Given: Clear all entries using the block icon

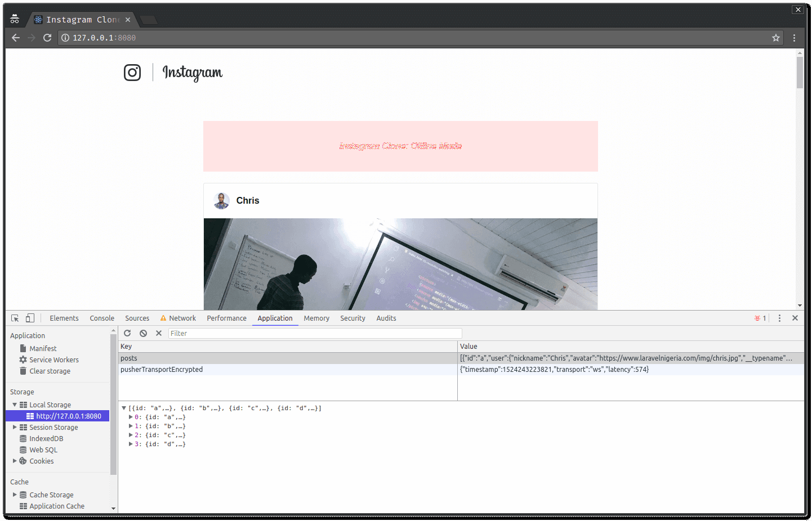Looking at the screenshot, I should [143, 333].
